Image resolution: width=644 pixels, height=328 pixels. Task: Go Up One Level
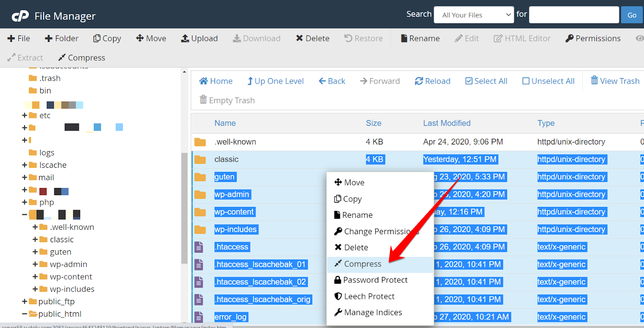click(x=275, y=81)
